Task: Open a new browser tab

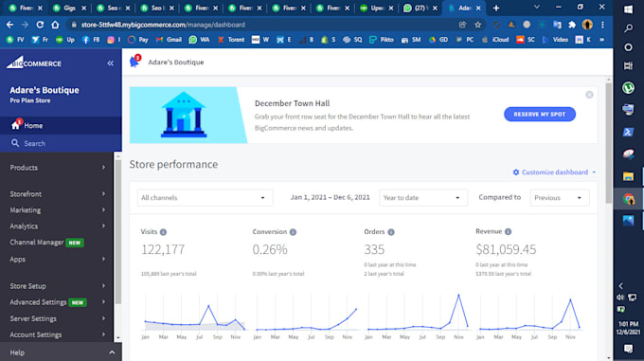Action: click(496, 8)
